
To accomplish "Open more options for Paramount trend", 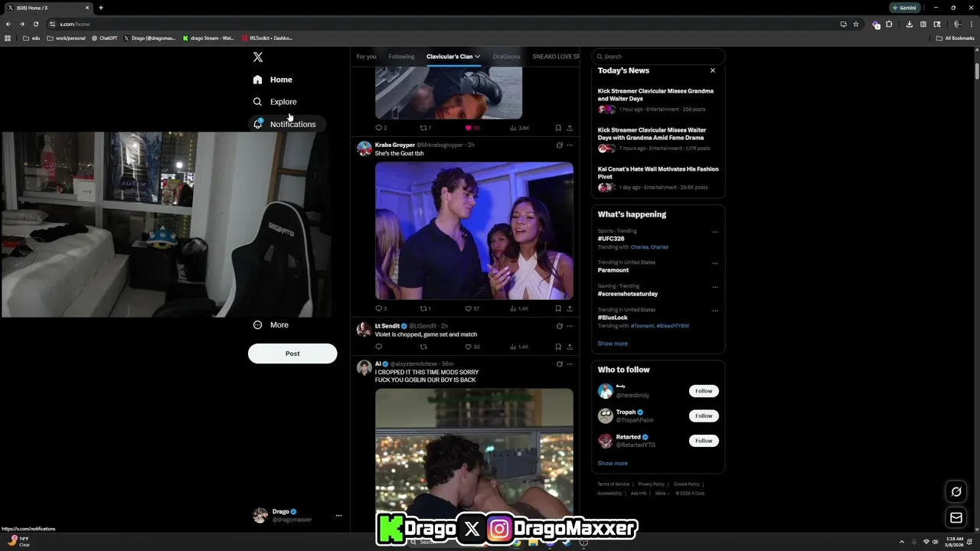I will (715, 263).
